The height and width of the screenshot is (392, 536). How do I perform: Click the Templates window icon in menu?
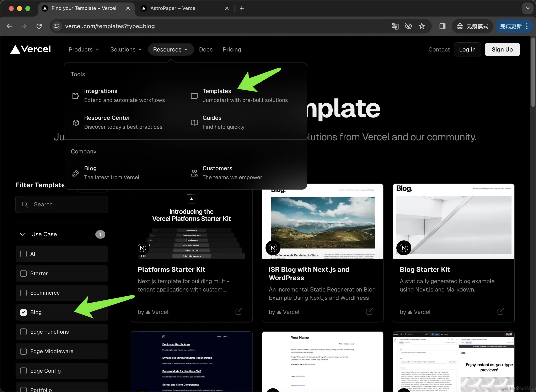(194, 96)
